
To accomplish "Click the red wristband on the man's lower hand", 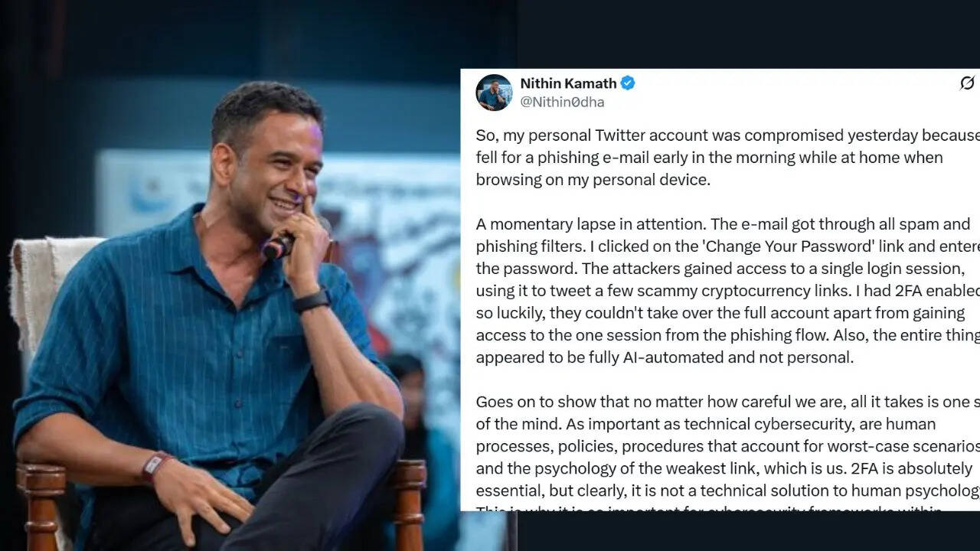I will [157, 466].
